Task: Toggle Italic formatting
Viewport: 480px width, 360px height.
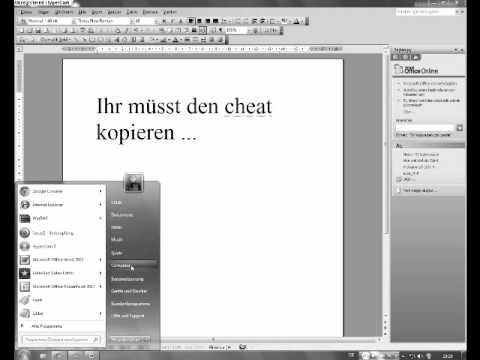Action: pos(172,21)
